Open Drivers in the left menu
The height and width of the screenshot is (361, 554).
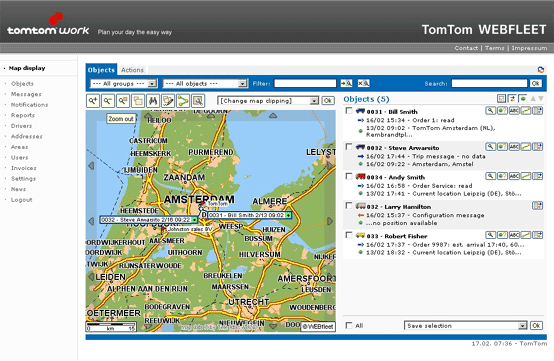pyautogui.click(x=21, y=126)
